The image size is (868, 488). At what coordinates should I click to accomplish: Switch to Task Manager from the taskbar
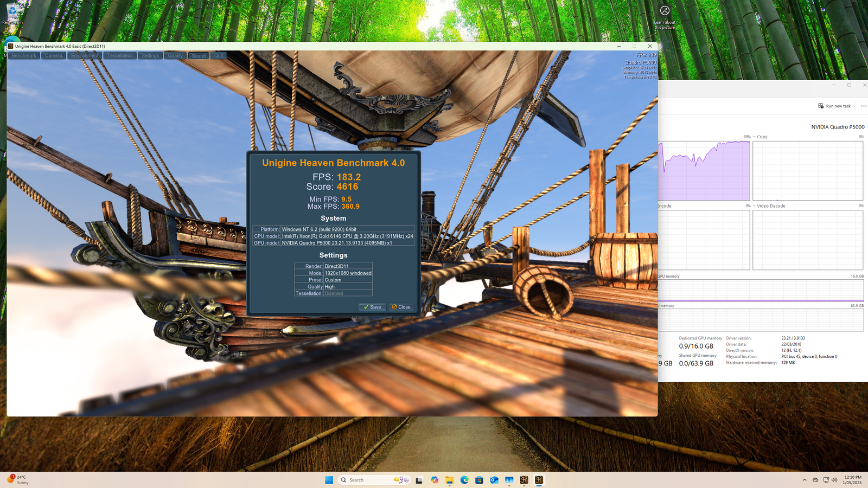(509, 480)
